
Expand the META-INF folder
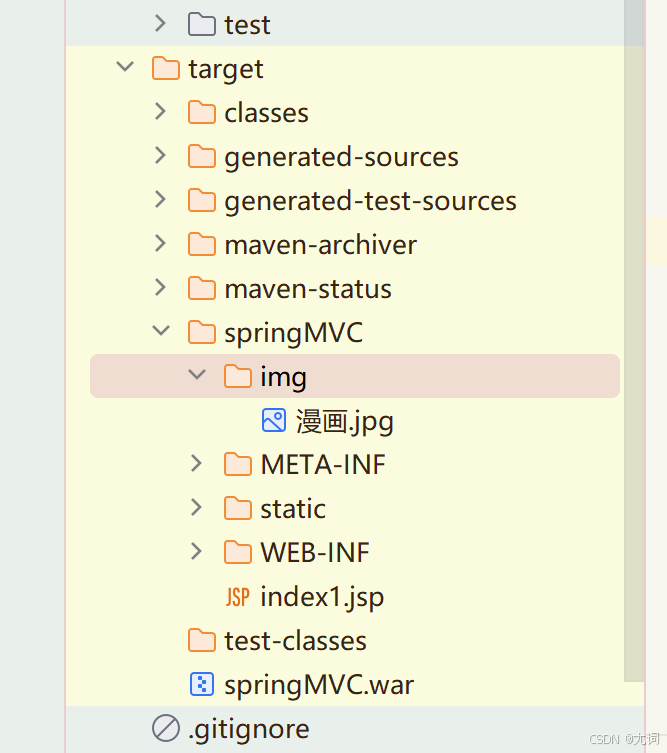[196, 463]
